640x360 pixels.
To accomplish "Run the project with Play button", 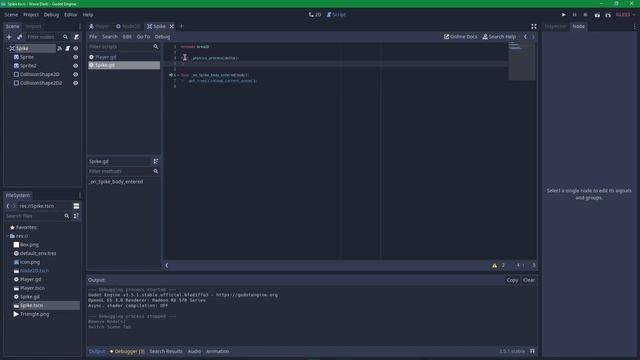I will coord(564,15).
